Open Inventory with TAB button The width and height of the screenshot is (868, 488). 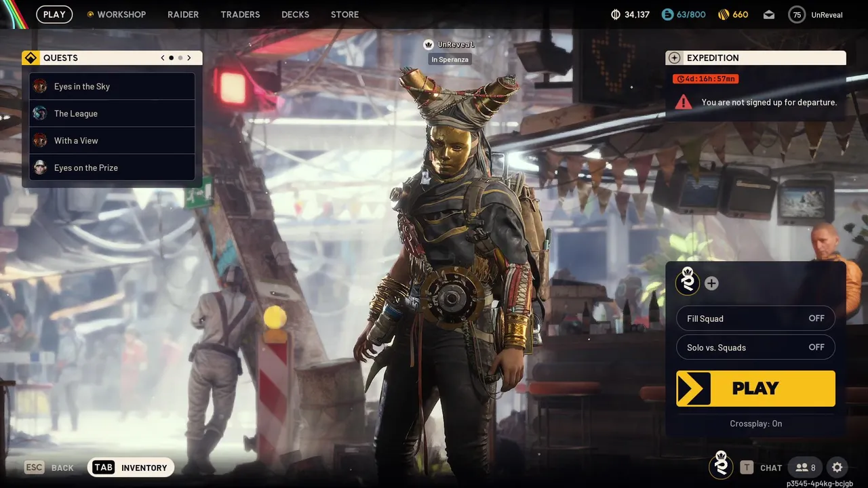pos(131,468)
